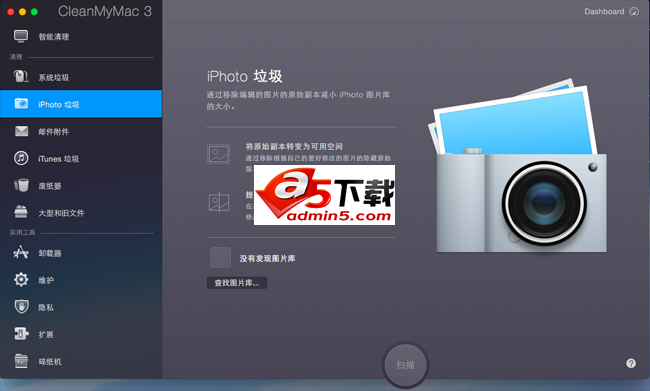Select 系统垃圾 in the sidebar
The height and width of the screenshot is (391, 650).
tap(81, 77)
